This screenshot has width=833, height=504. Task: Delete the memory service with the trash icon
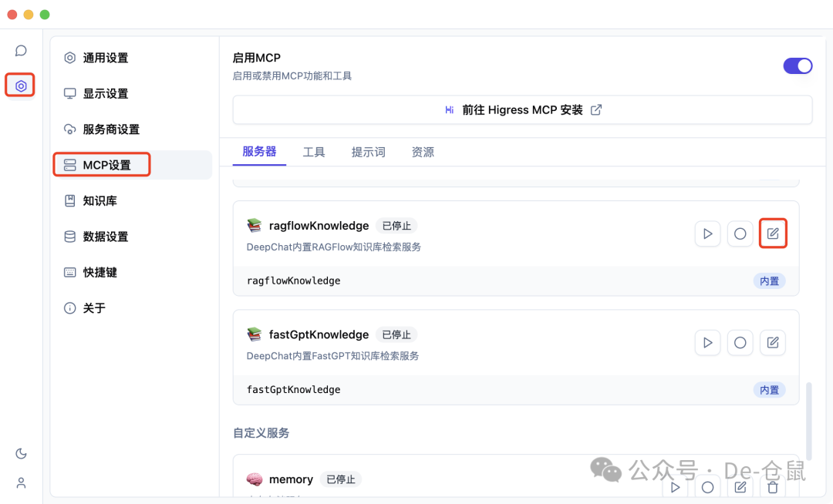tap(773, 487)
